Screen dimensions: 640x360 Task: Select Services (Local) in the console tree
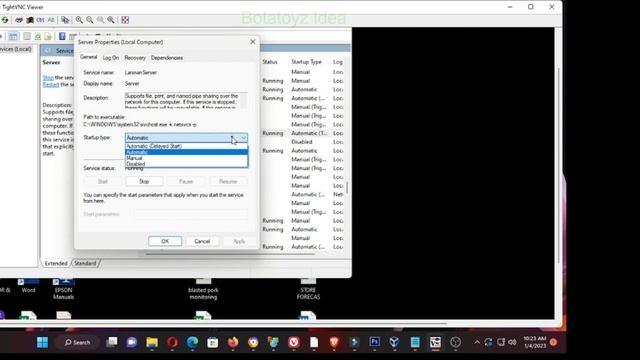(x=16, y=49)
